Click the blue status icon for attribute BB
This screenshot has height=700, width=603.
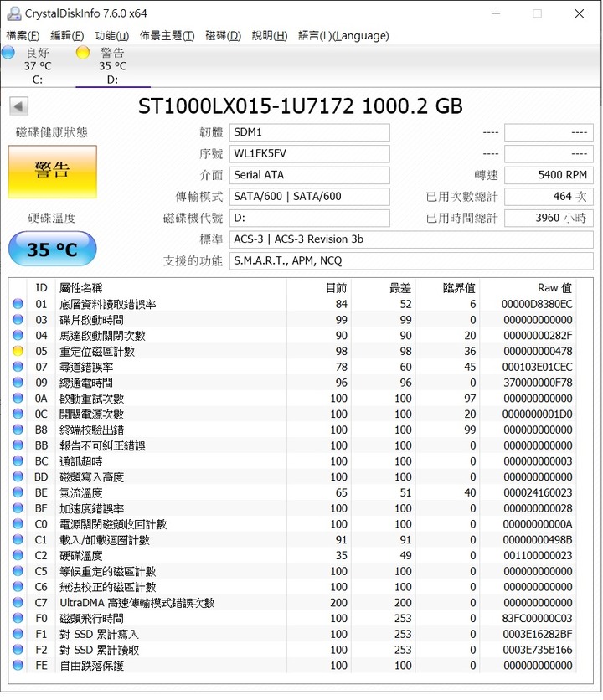[18, 445]
